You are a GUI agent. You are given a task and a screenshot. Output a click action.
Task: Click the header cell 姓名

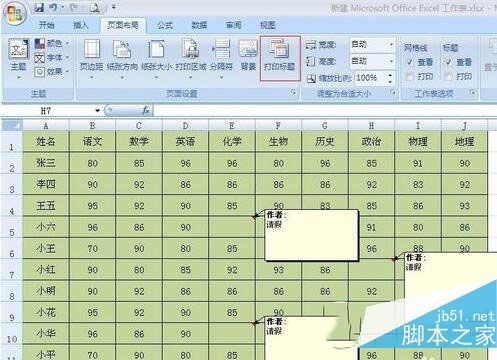(x=46, y=142)
